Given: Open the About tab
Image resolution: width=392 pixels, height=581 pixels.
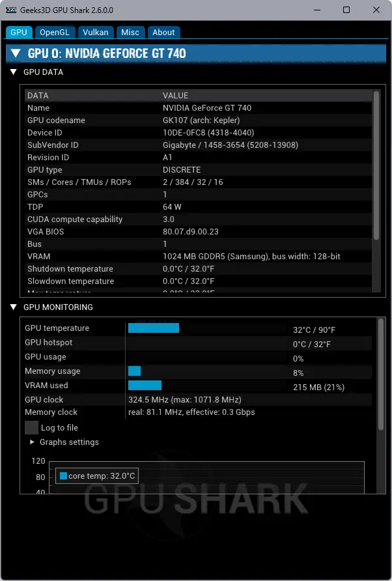Looking at the screenshot, I should (163, 32).
